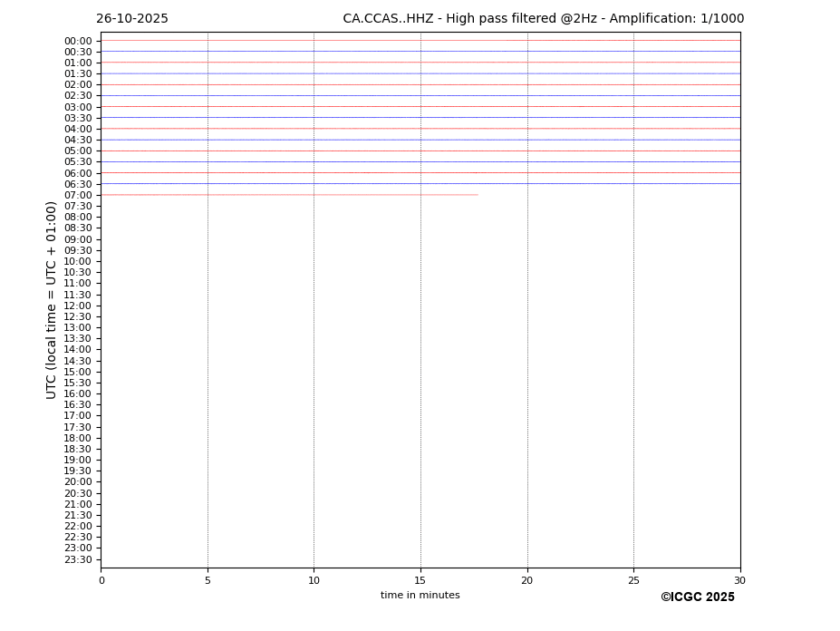Click the 18:00 time row label

[x=78, y=438]
